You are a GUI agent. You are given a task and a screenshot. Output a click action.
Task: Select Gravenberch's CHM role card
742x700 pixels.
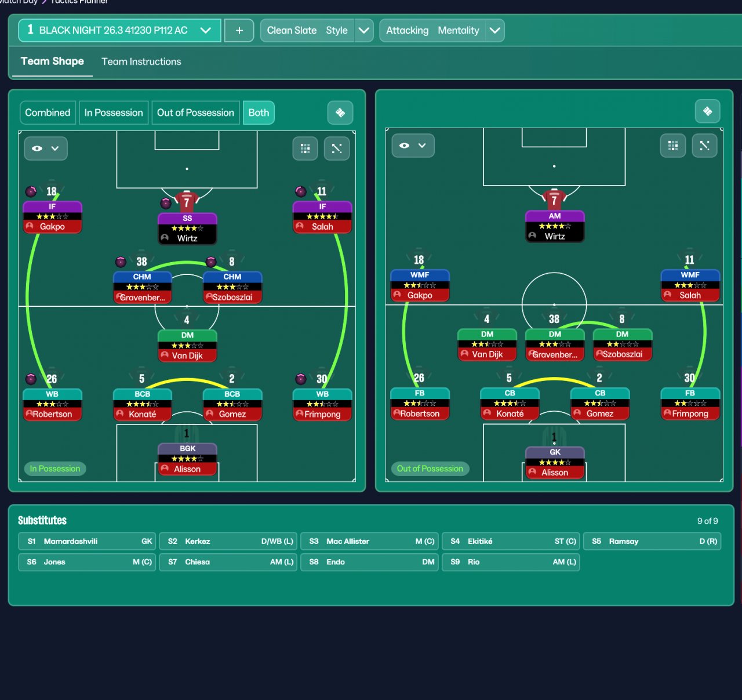tap(142, 287)
